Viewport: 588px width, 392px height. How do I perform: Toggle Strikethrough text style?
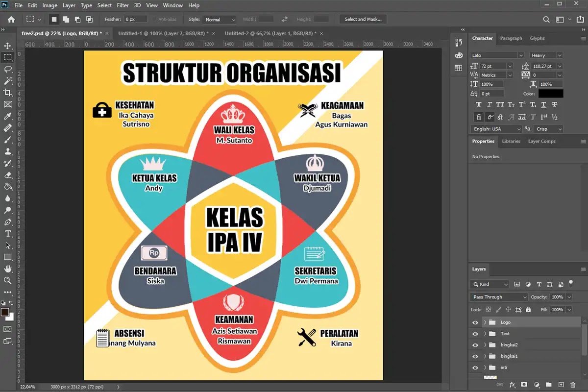coord(555,105)
